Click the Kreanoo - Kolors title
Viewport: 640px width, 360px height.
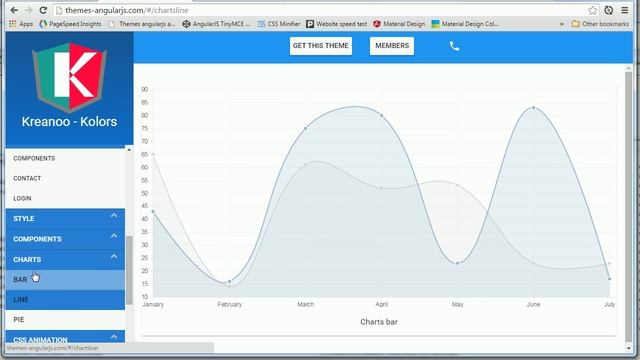click(69, 122)
